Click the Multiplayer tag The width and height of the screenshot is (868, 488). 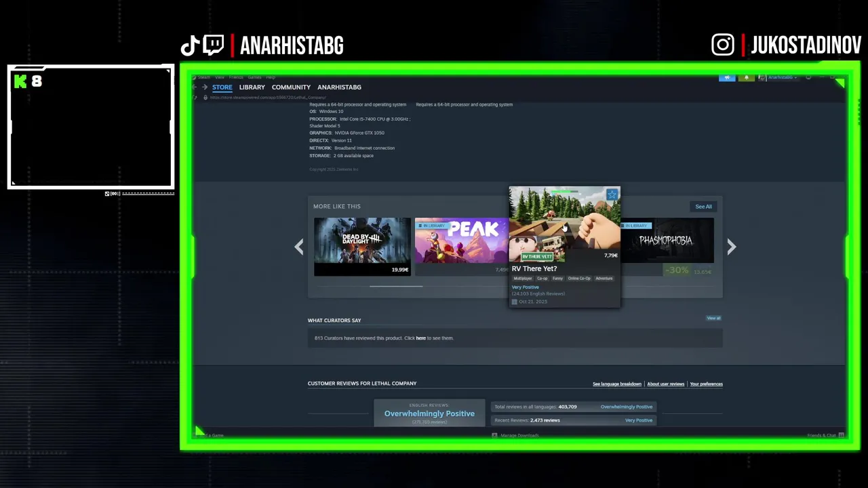[x=523, y=279]
